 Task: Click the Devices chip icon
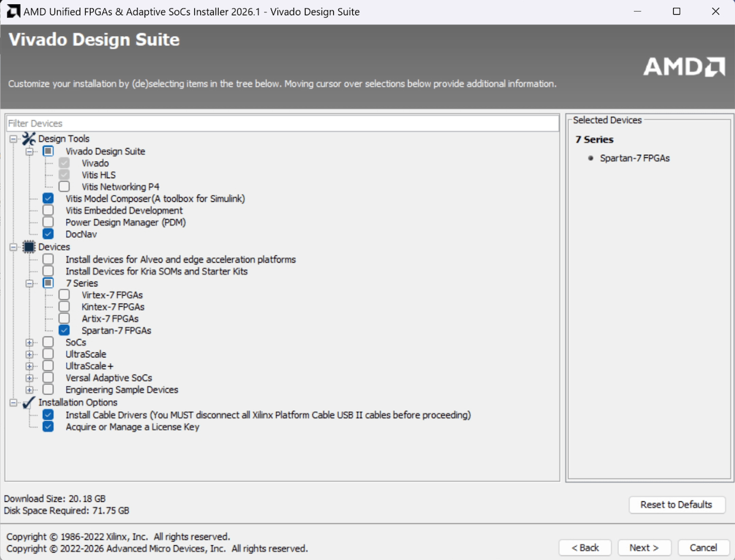pyautogui.click(x=29, y=247)
